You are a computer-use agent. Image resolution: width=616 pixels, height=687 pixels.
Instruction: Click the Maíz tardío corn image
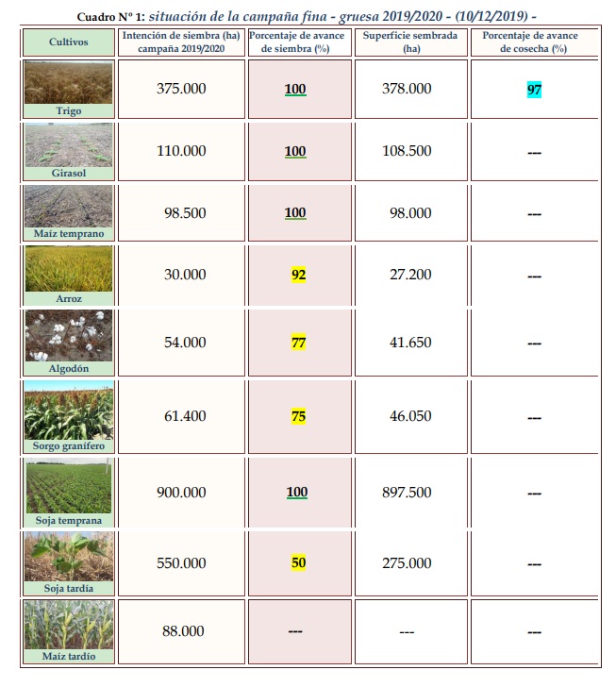[67, 624]
